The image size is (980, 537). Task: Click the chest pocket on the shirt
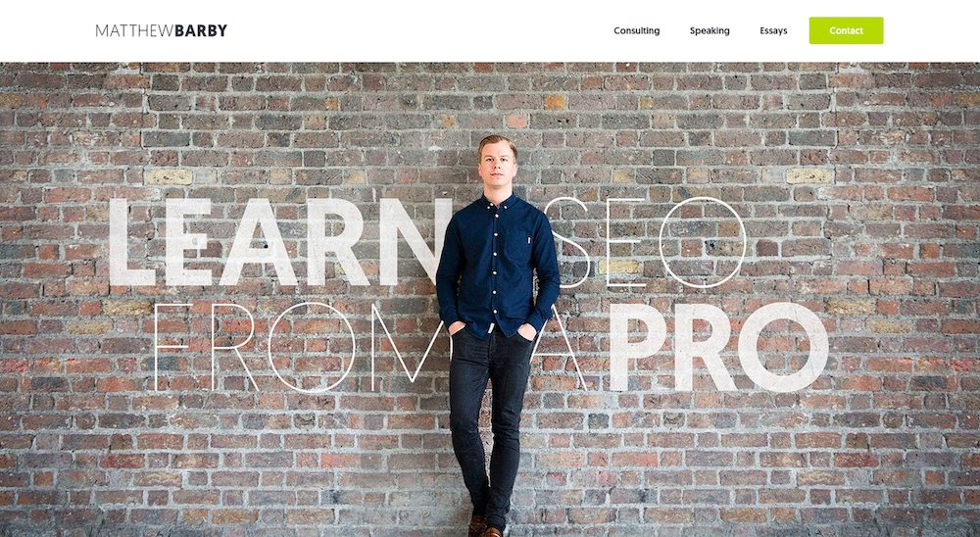click(518, 246)
